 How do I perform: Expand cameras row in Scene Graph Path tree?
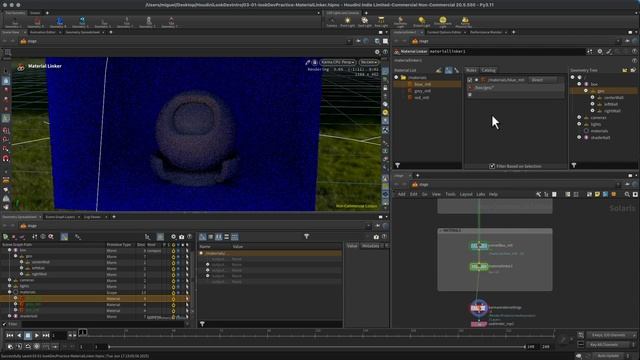(9, 280)
